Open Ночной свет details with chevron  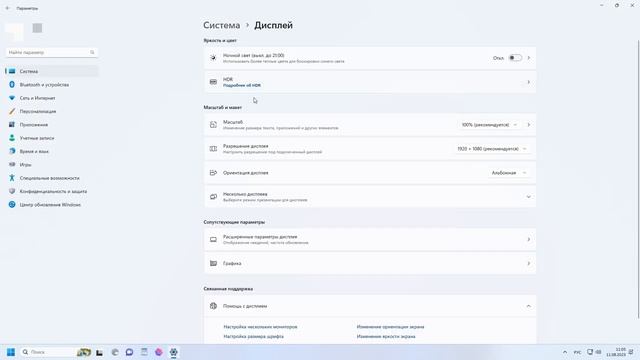(529, 58)
